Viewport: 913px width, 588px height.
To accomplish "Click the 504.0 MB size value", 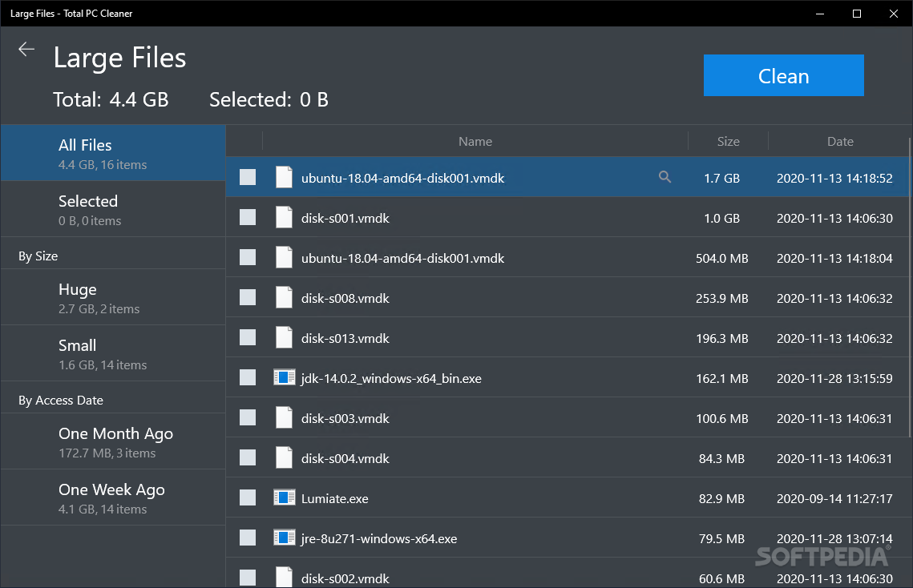I will coord(721,259).
